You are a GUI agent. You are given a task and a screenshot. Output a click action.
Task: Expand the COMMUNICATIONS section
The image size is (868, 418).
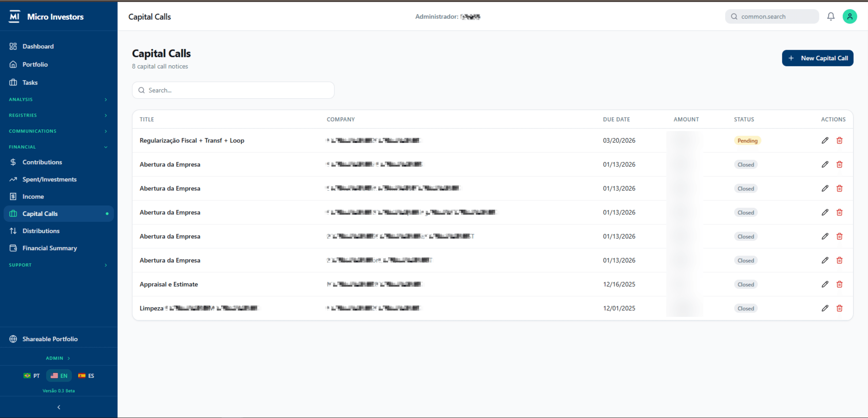[x=59, y=131]
